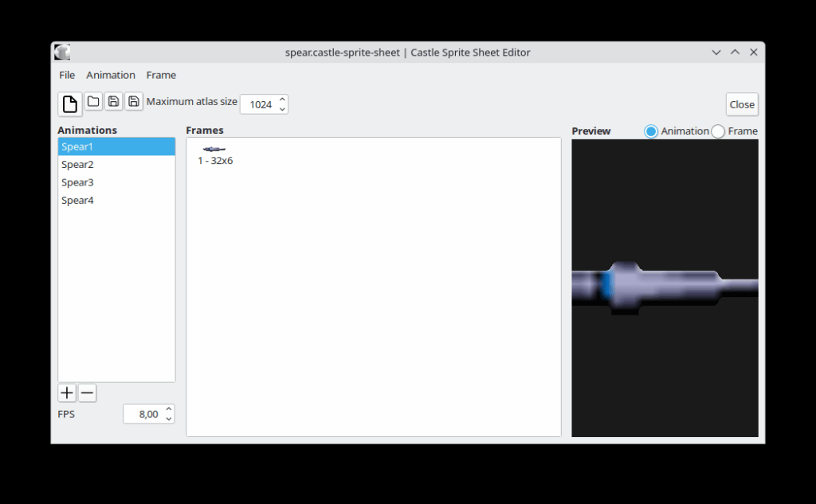Switch preview to Frame radio button

[x=718, y=131]
